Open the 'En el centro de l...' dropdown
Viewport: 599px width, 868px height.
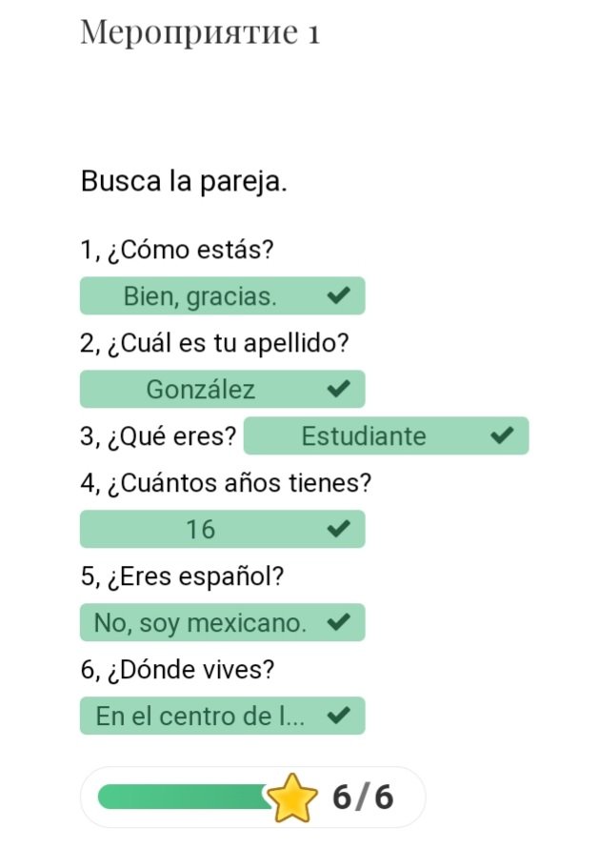[x=200, y=716]
